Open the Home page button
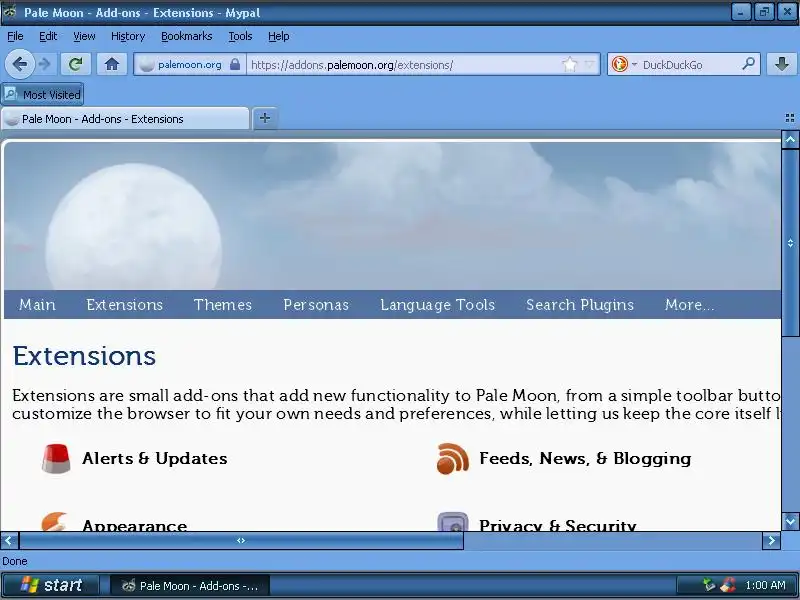Image resolution: width=800 pixels, height=600 pixels. click(112, 64)
